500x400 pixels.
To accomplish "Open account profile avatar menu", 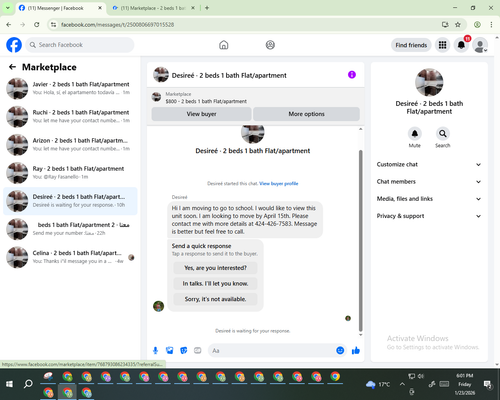I will click(x=480, y=45).
